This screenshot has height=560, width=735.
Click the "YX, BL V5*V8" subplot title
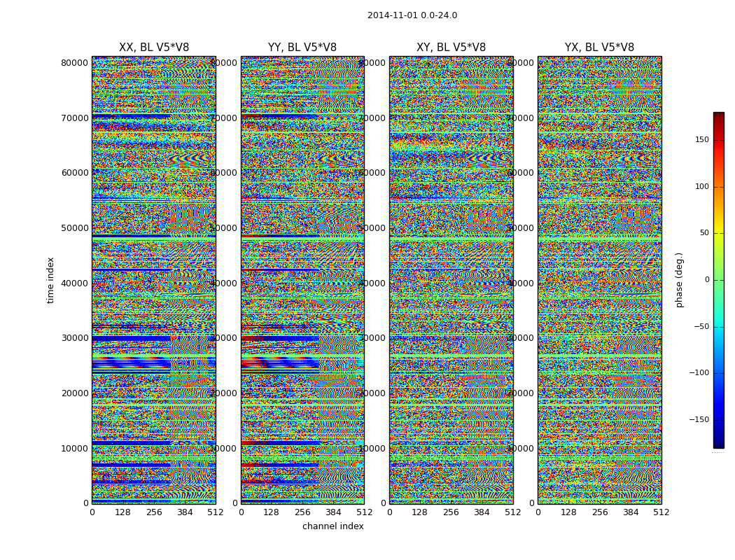[599, 48]
